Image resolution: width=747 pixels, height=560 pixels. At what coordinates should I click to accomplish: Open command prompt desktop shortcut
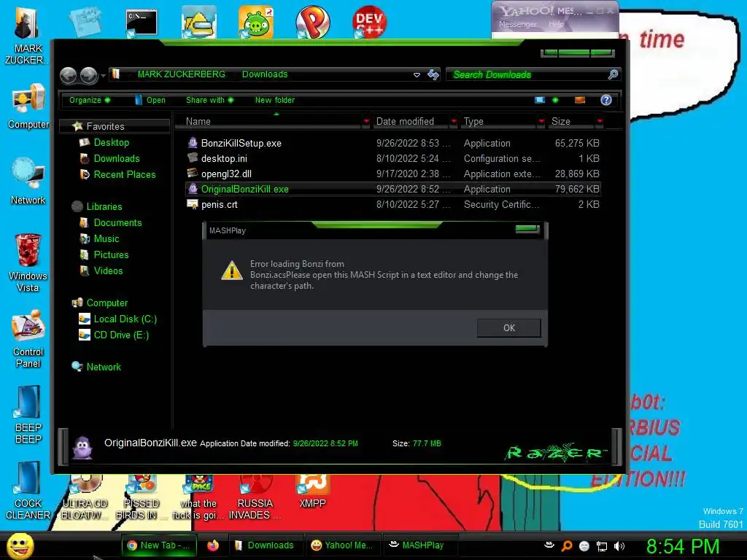(x=142, y=22)
